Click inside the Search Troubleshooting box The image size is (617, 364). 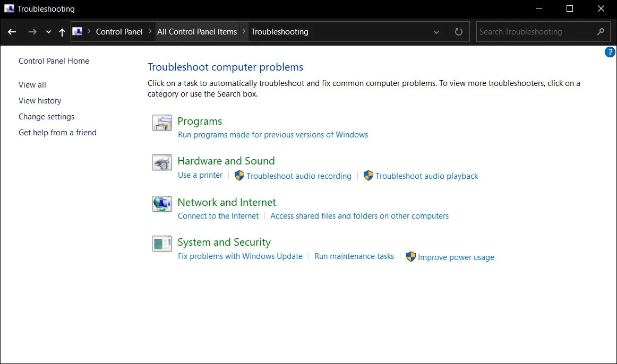click(531, 31)
